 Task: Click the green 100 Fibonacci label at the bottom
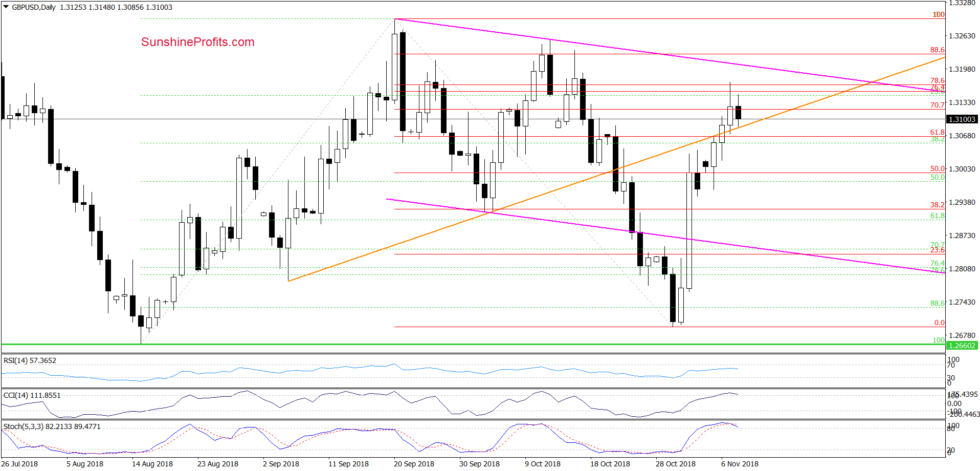pos(939,340)
